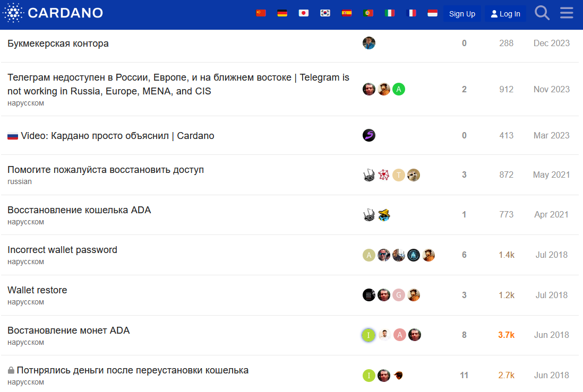The width and height of the screenshot is (583, 392).
Task: Click the 'russian' tag under Помогите пожалуйста topic
Action: pyautogui.click(x=19, y=182)
